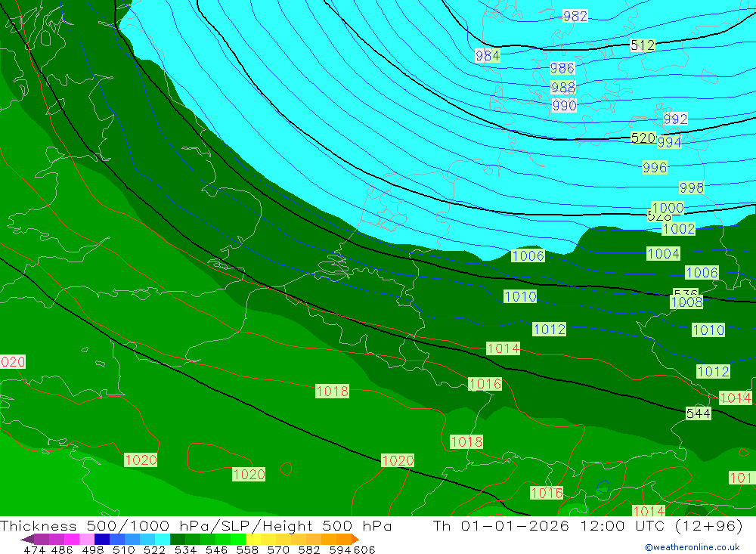The image size is (756, 554).
Task: Click the 990 isobar label
Action: (x=564, y=105)
